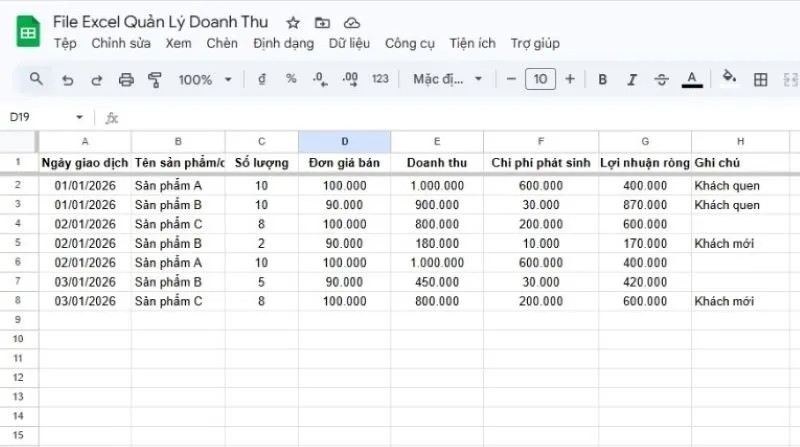Click the font size field 10
Viewport: 800px width, 447px height.
[540, 79]
